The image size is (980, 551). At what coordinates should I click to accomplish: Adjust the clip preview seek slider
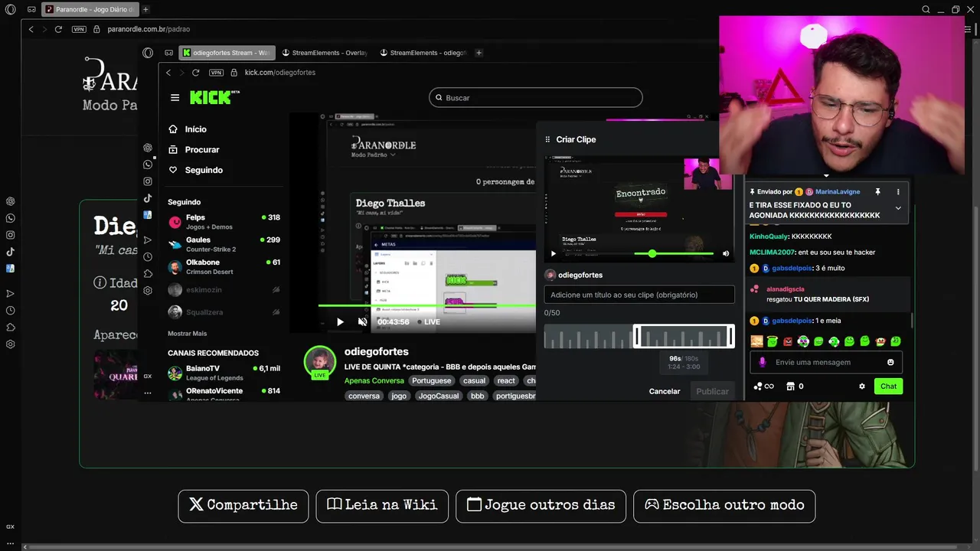(652, 253)
